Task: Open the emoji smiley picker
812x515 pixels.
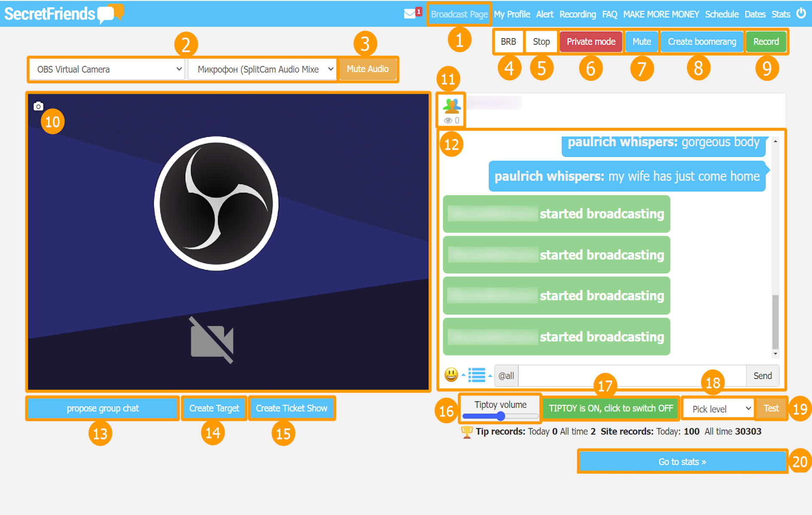Action: pyautogui.click(x=451, y=375)
